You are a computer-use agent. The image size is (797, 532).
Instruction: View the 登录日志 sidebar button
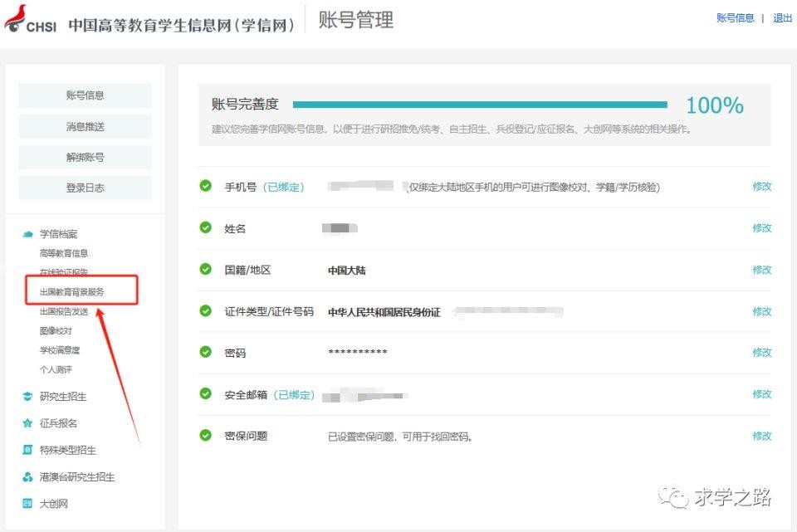85,188
